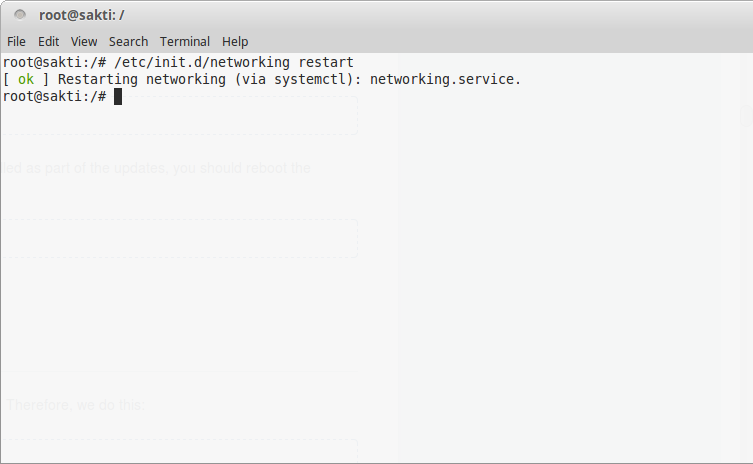The width and height of the screenshot is (753, 464).
Task: Open the View menu
Action: [84, 42]
